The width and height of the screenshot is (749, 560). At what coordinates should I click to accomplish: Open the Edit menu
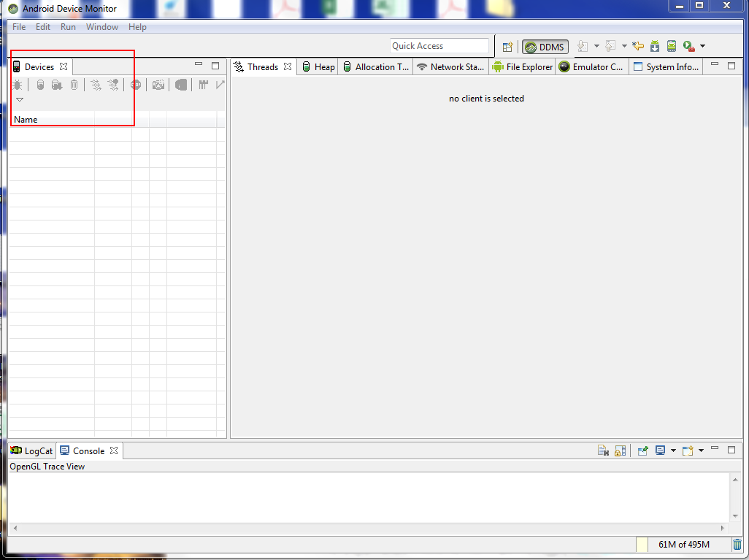pos(43,27)
